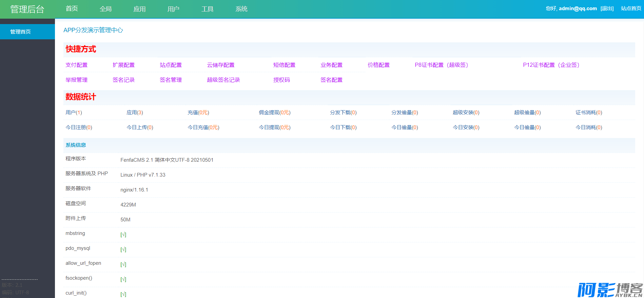Screen dimensions: 644x298
Task: Select Linux / PHP v7.1.33 value
Action: tap(143, 175)
